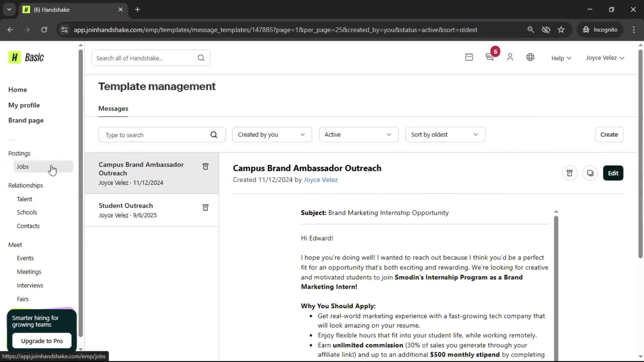The image size is (644, 362).
Task: Open Contacts in sidebar
Action: coord(28,226)
